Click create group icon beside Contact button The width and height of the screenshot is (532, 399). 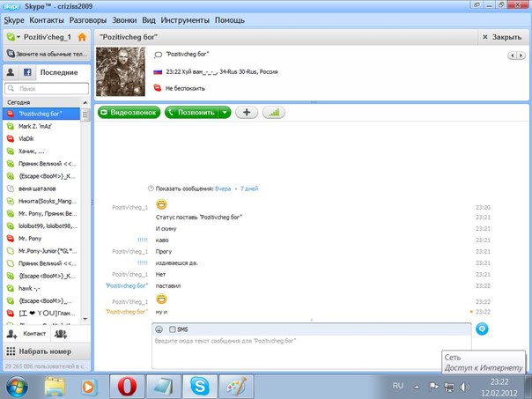[61, 334]
